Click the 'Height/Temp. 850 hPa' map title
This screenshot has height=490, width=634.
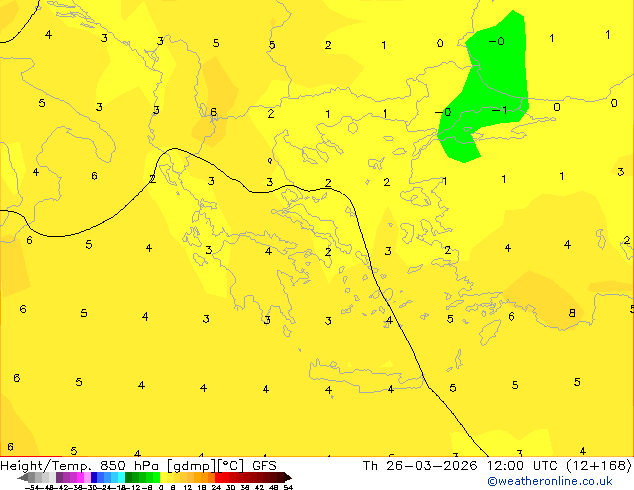pos(80,466)
